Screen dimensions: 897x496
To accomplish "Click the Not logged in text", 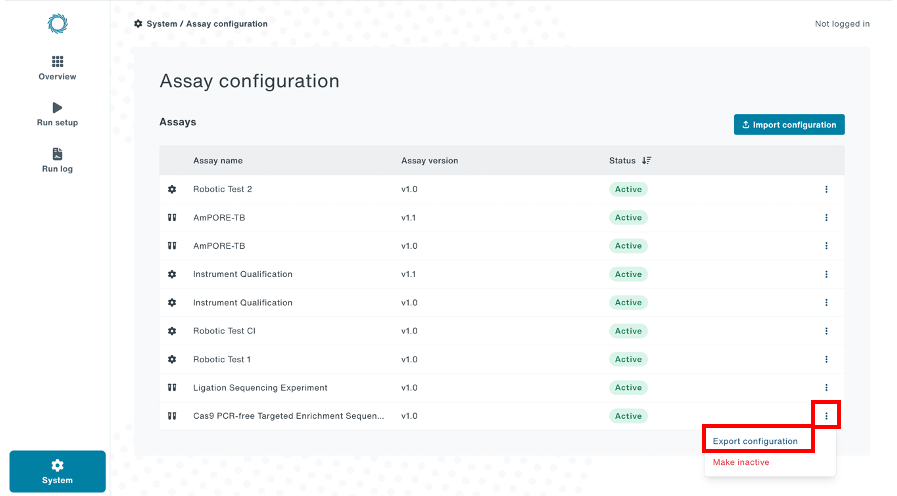I will click(x=842, y=24).
